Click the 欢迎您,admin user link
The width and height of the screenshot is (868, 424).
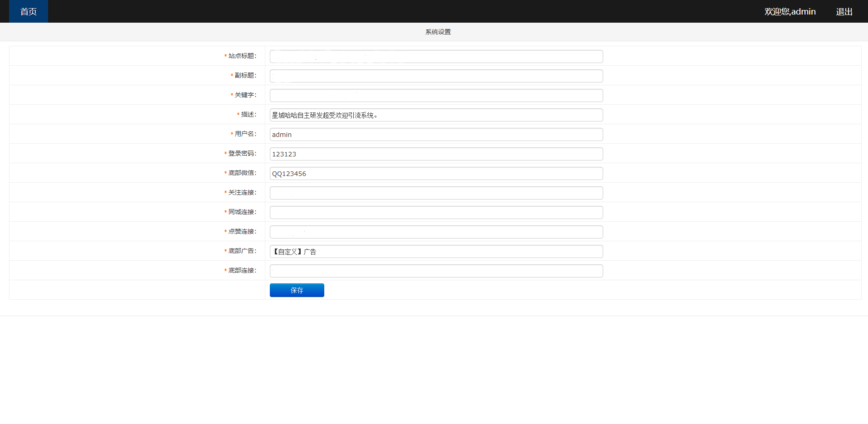[790, 12]
